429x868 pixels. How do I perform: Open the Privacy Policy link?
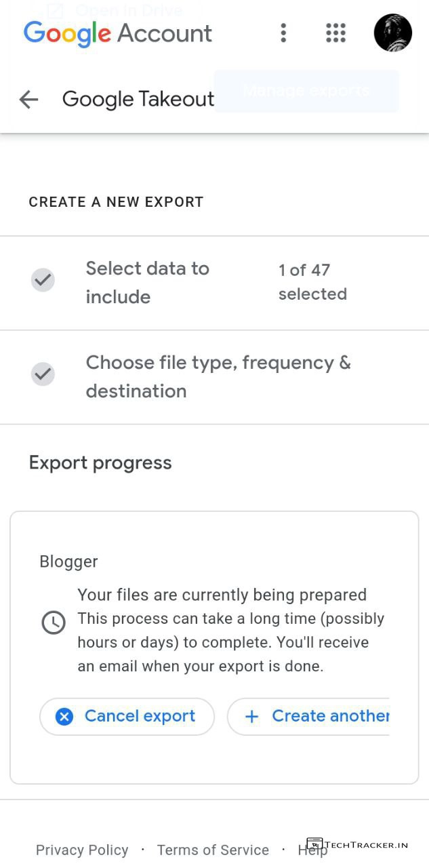coord(82,850)
